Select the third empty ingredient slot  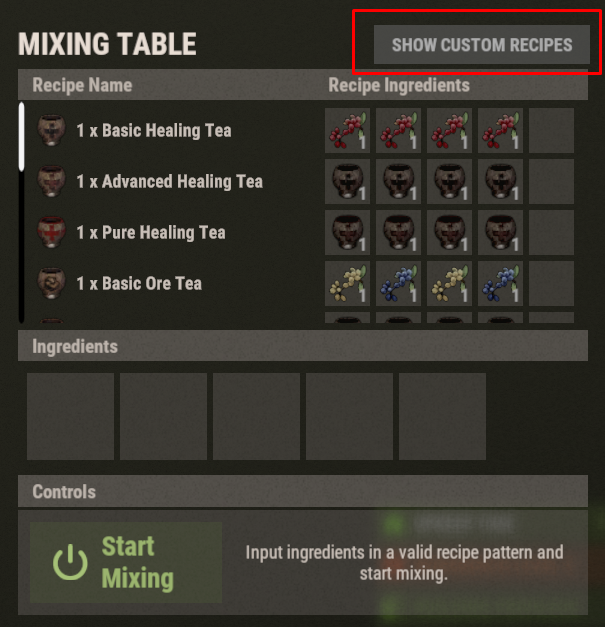click(256, 416)
